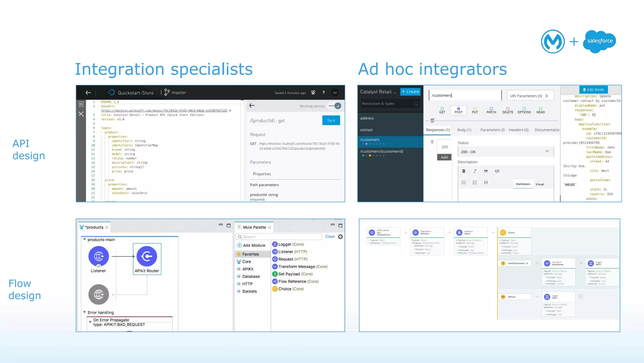Select the PUT method
Image resolution: width=644 pixels, height=363 pixels.
(x=475, y=110)
